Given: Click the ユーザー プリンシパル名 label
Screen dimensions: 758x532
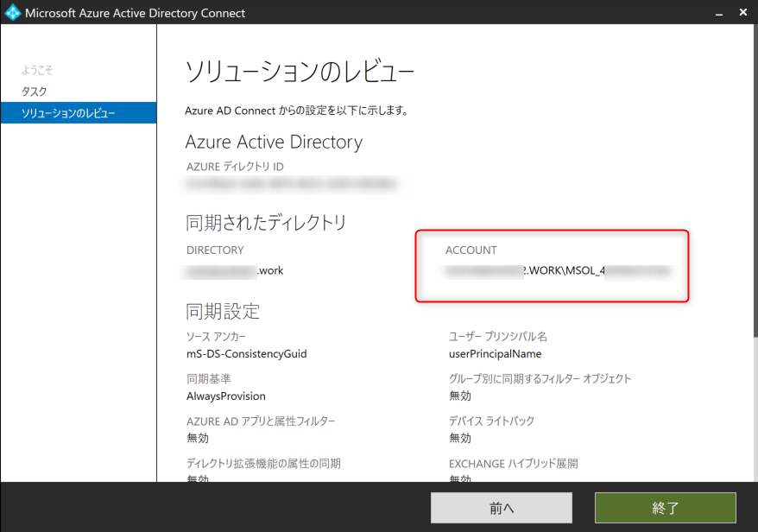Looking at the screenshot, I should (498, 337).
